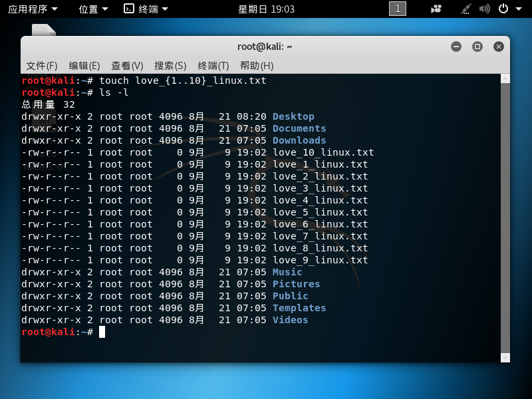This screenshot has height=399, width=532.
Task: Click love_7_linux.txt filename
Action: (x=321, y=236)
